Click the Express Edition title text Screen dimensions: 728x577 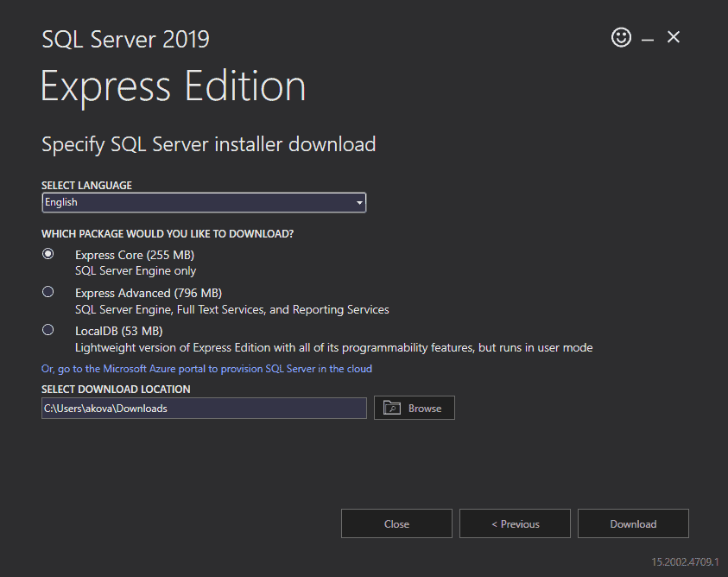point(173,86)
